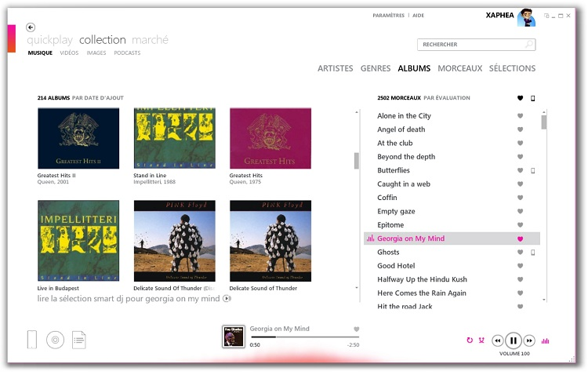Open AIDE link

(x=419, y=16)
